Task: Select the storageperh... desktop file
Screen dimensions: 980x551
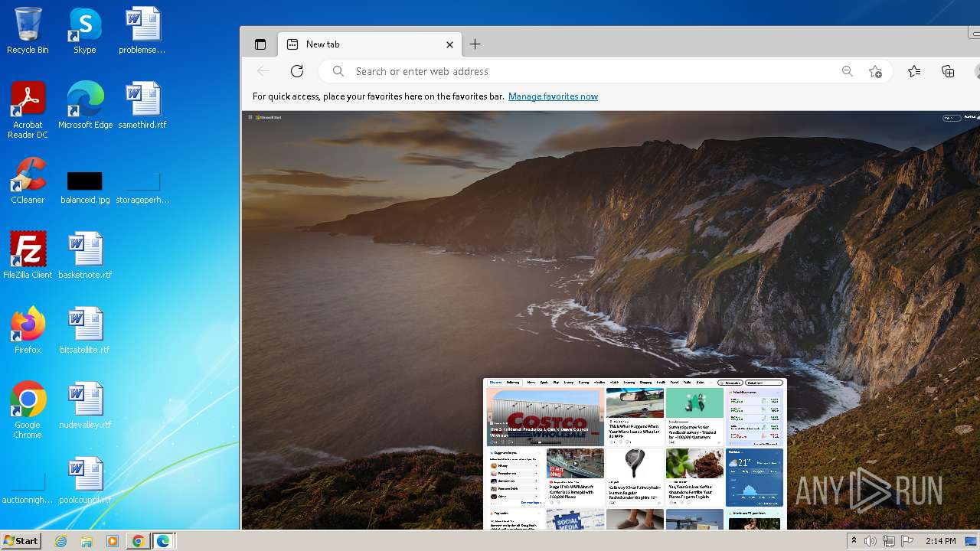Action: coord(142,187)
